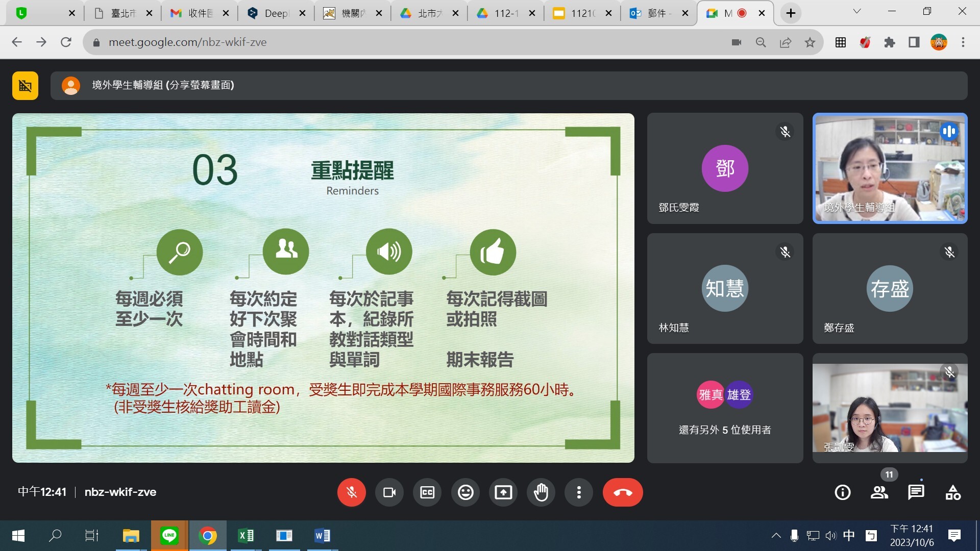
Task: Click the present now screen-share button
Action: (x=503, y=492)
